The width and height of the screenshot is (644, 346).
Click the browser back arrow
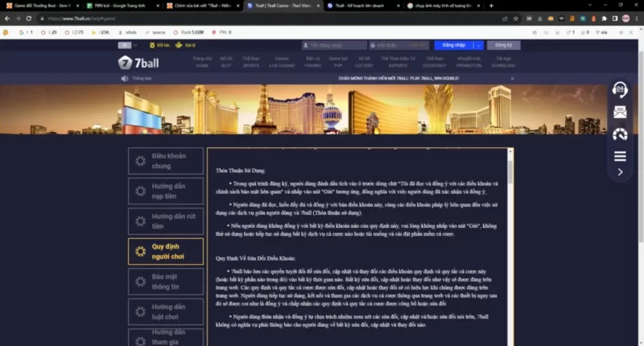[x=7, y=18]
